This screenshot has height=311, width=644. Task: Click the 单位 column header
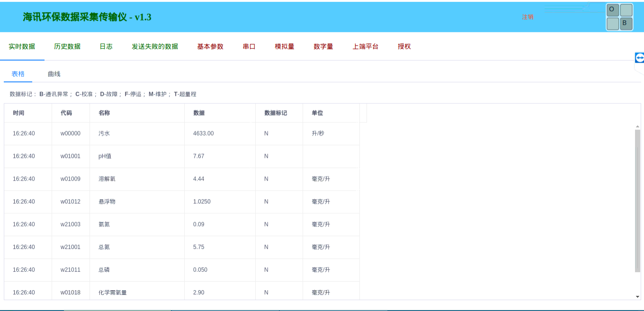(331, 113)
